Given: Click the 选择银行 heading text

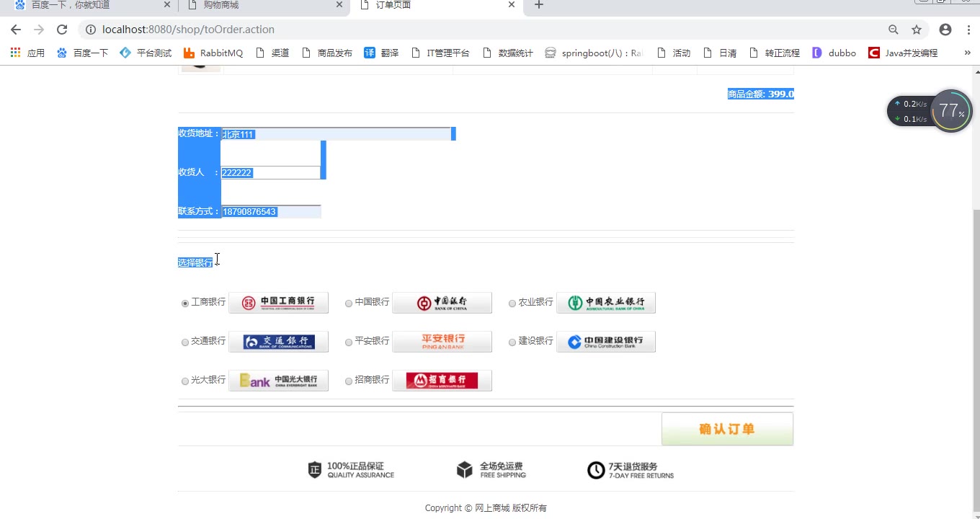Looking at the screenshot, I should point(195,262).
